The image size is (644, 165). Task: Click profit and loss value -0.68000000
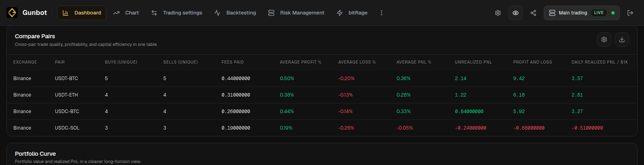[529, 128]
